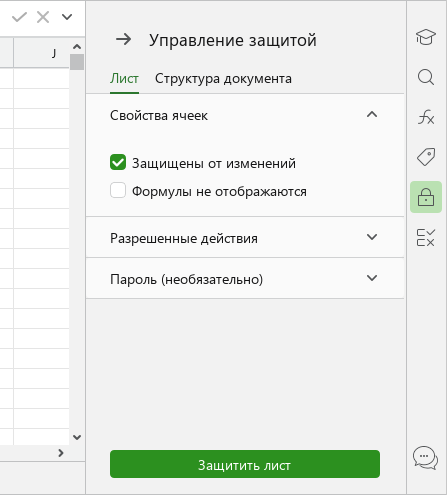Screen dimensions: 447x495
Task: Uncheck 'Защищены от изменений' checkbox
Action: pyautogui.click(x=118, y=162)
